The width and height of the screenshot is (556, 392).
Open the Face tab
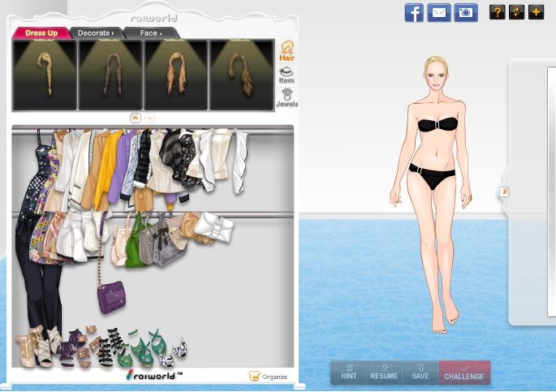(x=151, y=33)
